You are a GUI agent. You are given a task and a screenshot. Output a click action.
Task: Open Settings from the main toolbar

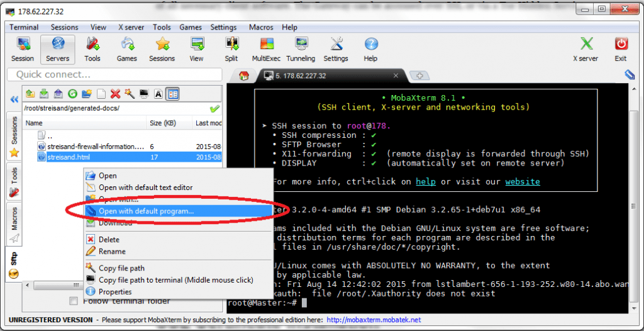pos(336,50)
